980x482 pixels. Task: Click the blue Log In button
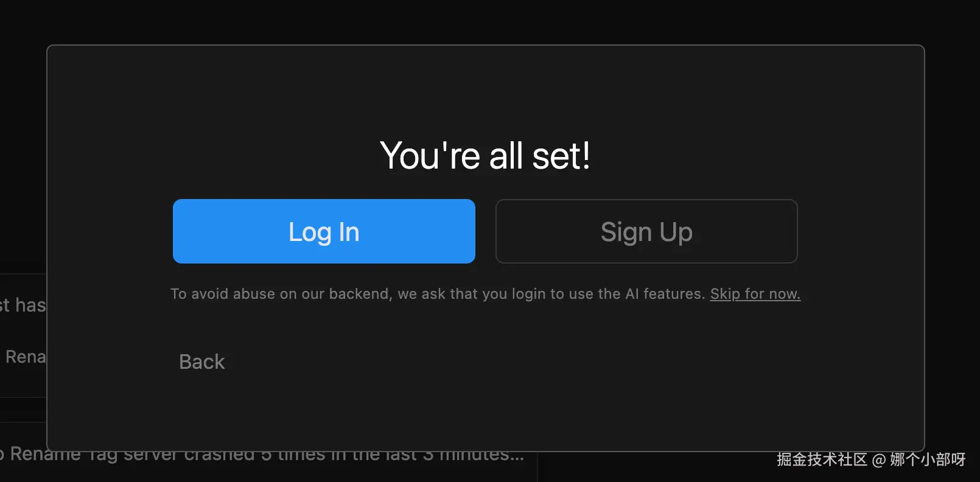point(324,231)
